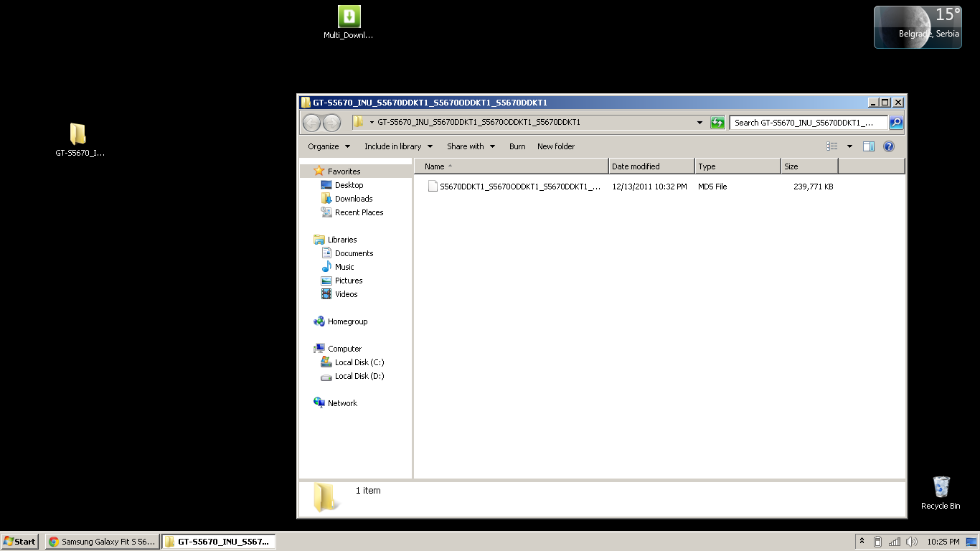The height and width of the screenshot is (551, 980).
Task: Click the large folder icon in the details pane
Action: [x=325, y=498]
